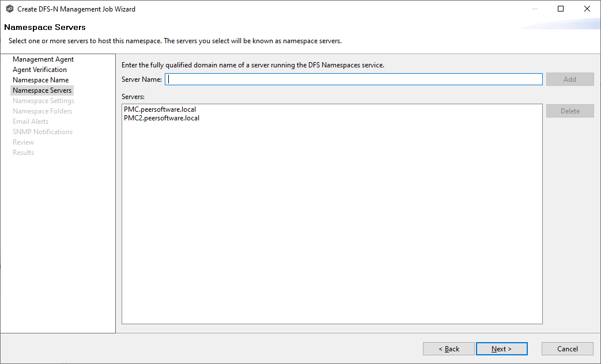The image size is (601, 364).
Task: Click the Server Name input field
Action: pos(353,79)
